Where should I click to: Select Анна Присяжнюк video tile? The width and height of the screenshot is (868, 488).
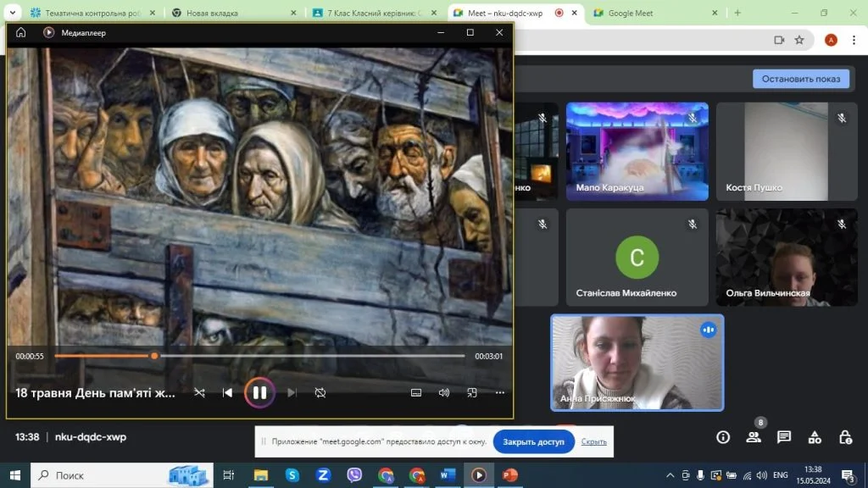[x=637, y=363]
